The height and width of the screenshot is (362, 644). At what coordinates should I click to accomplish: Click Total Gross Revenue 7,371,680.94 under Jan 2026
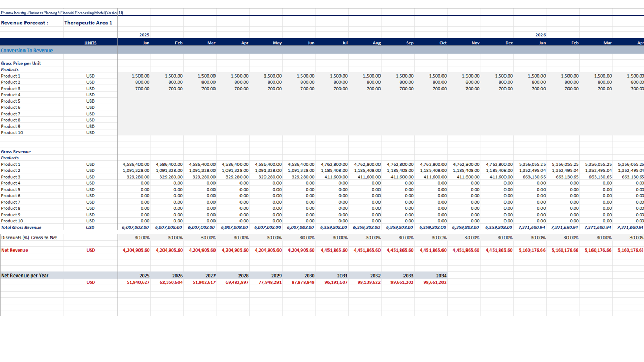532,227
